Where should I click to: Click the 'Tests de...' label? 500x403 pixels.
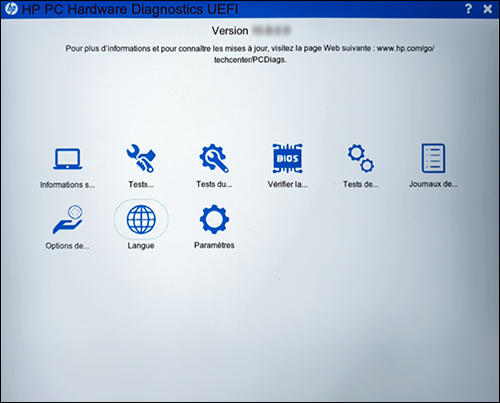click(x=361, y=184)
